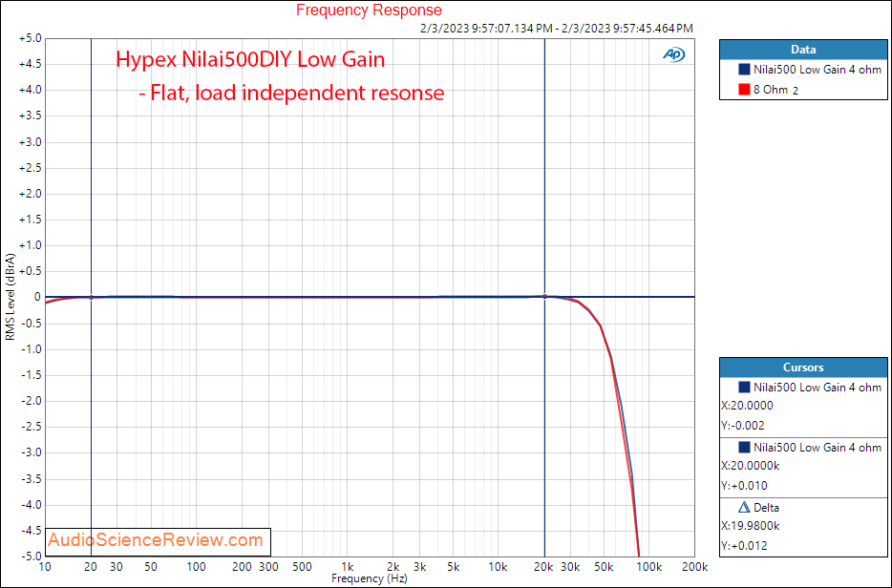
Task: Click the '200k' x-axis tick label
Action: pos(694,567)
